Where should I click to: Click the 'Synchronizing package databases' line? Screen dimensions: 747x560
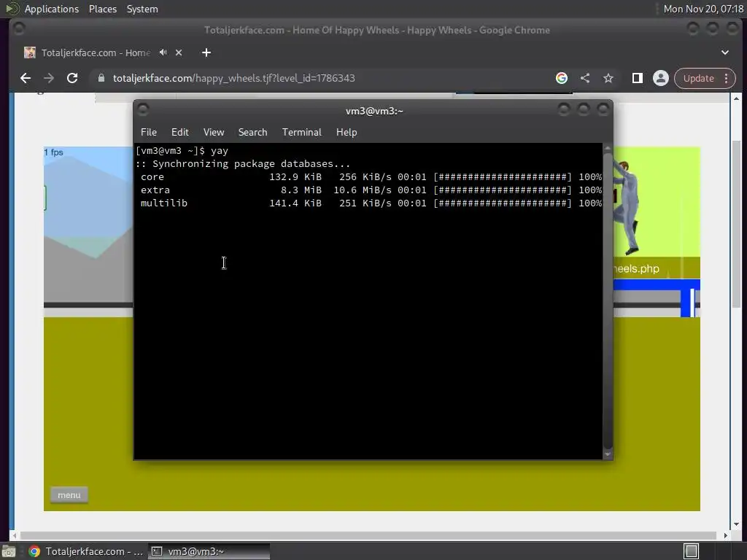pos(243,164)
